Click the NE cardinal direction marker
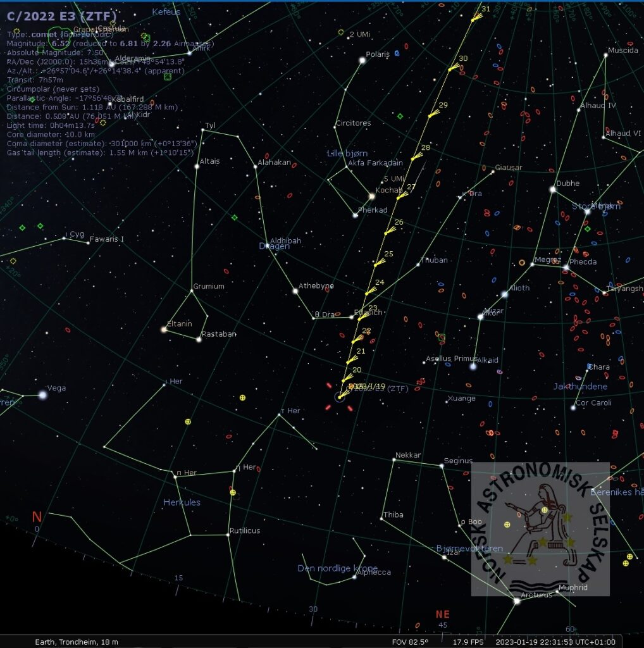This screenshot has height=648, width=644. click(x=442, y=614)
